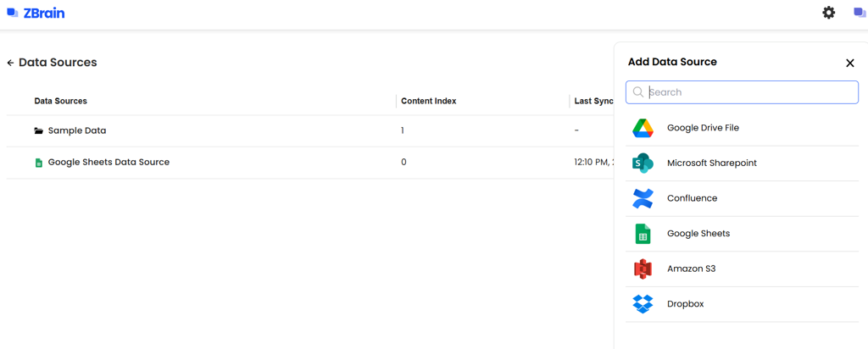Image resolution: width=868 pixels, height=349 pixels.
Task: Select the Google Drive File option
Action: pos(703,128)
